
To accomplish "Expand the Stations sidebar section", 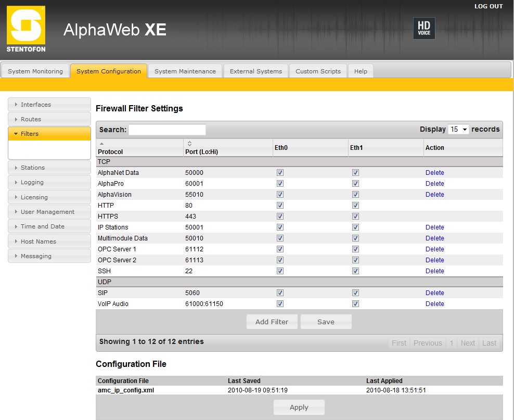I will click(x=49, y=168).
